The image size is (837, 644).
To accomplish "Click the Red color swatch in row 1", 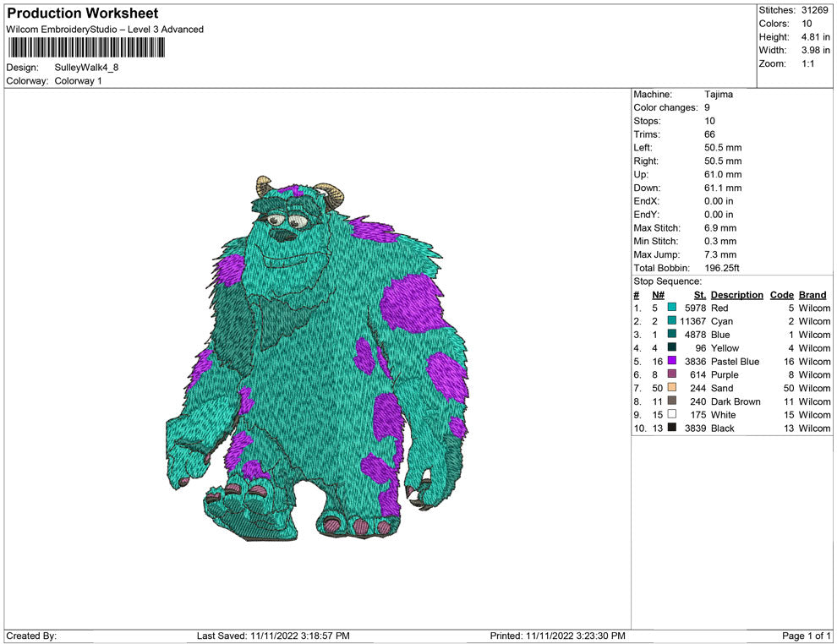I will click(x=672, y=308).
